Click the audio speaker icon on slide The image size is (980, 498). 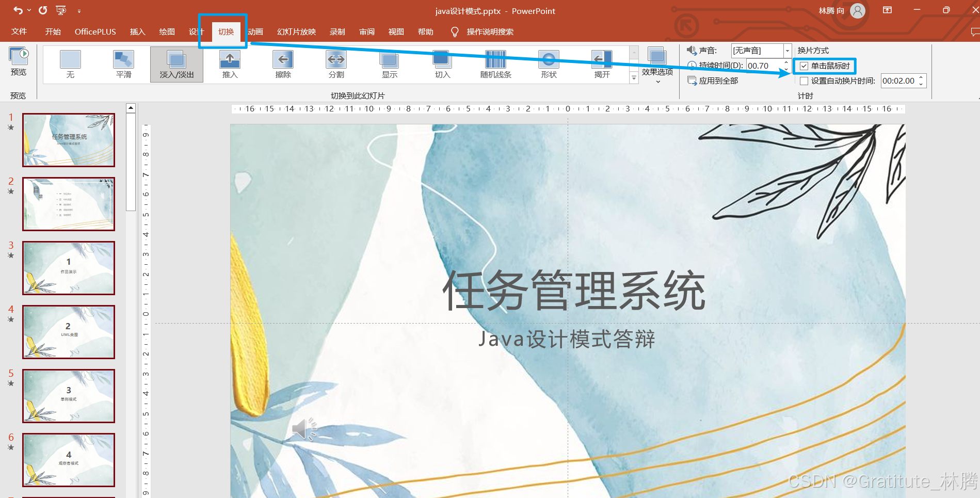point(304,429)
